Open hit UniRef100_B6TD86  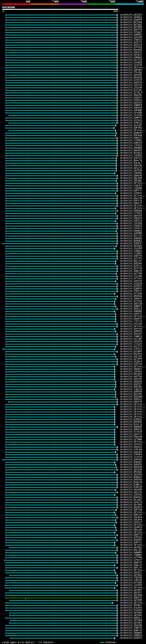coord(131,22)
